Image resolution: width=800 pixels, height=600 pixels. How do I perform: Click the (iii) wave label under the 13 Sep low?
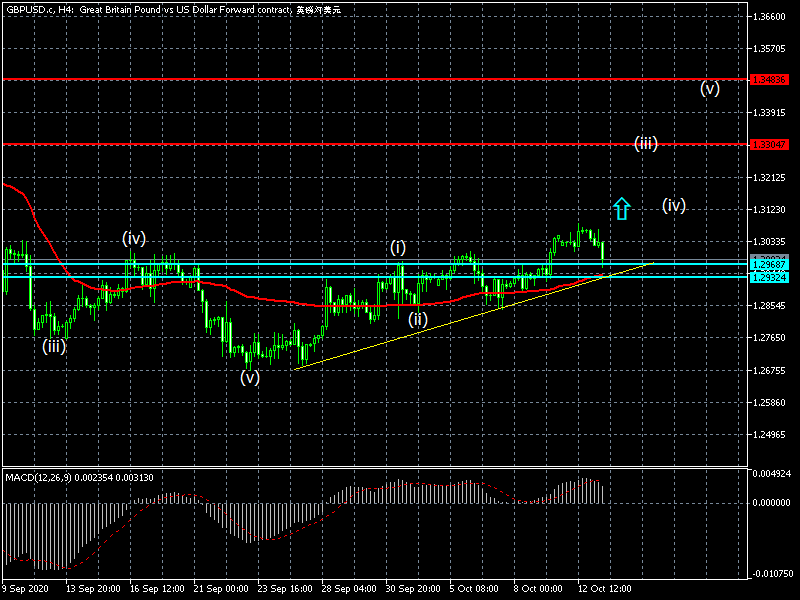(x=54, y=346)
